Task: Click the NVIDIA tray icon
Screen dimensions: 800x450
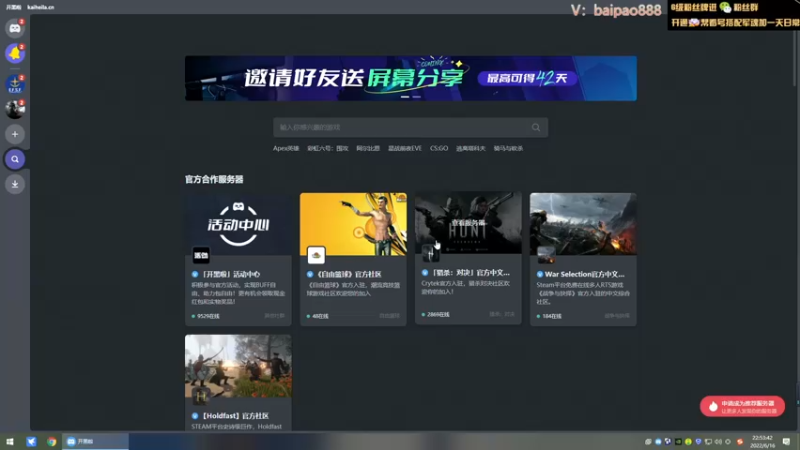Action: click(x=679, y=442)
